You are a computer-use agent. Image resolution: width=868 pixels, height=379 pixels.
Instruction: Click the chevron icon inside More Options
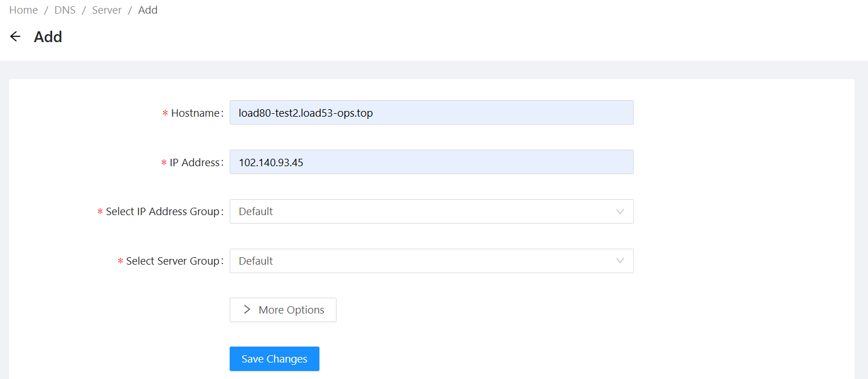point(247,310)
